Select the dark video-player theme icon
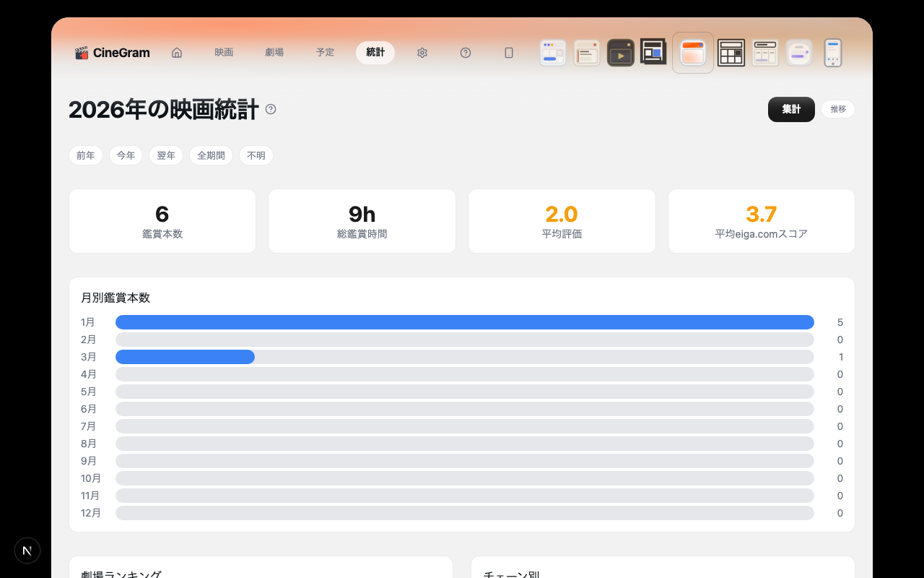924x578 pixels. coord(621,52)
